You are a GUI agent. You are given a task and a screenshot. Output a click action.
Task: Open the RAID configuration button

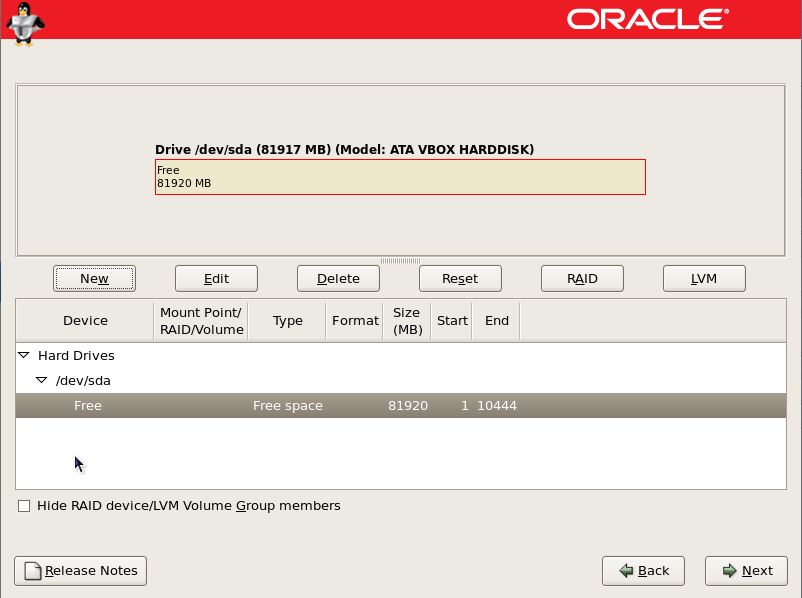(x=582, y=278)
